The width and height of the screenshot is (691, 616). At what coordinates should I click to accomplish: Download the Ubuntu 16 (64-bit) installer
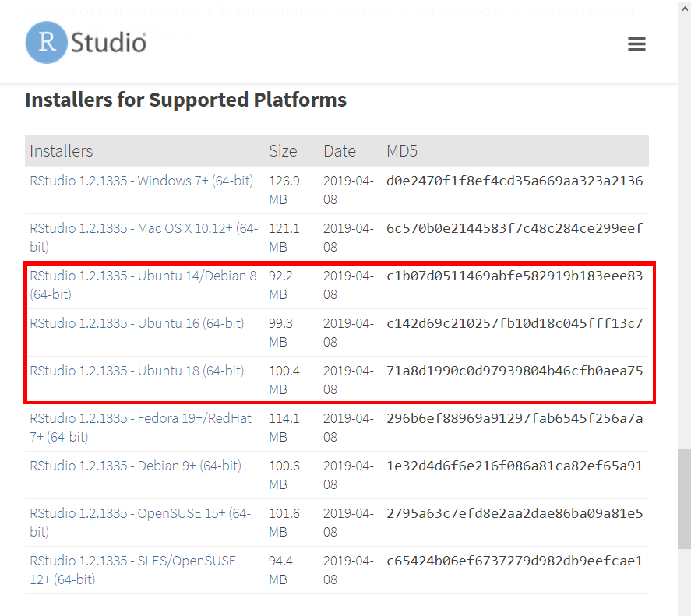[x=136, y=323]
